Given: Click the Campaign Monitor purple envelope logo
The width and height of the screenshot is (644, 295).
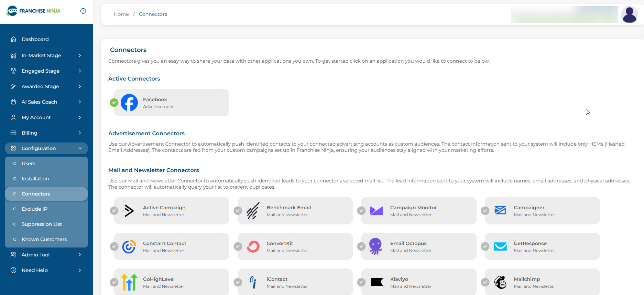Looking at the screenshot, I should [376, 211].
